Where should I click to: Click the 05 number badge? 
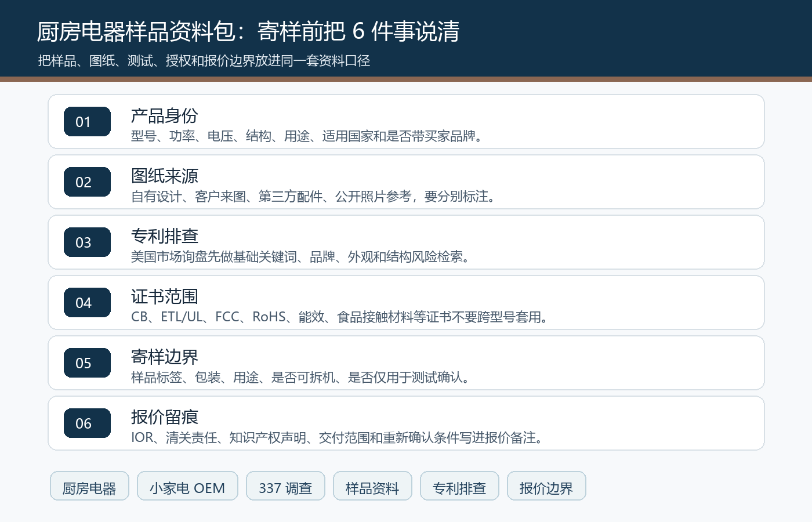(87, 363)
